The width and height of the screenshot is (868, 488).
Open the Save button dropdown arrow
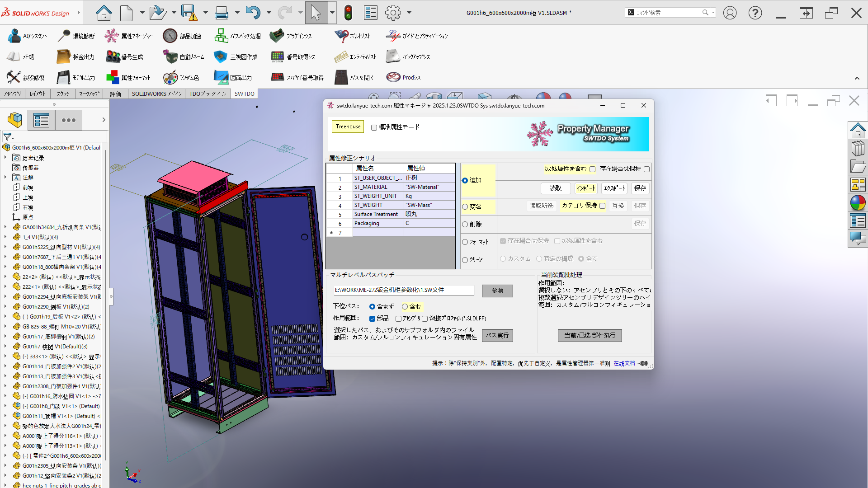(206, 13)
